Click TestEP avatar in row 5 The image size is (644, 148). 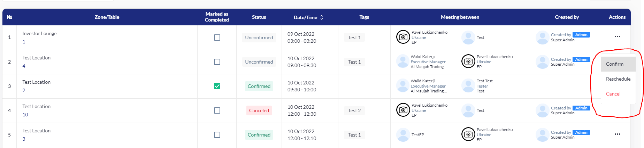(x=403, y=135)
